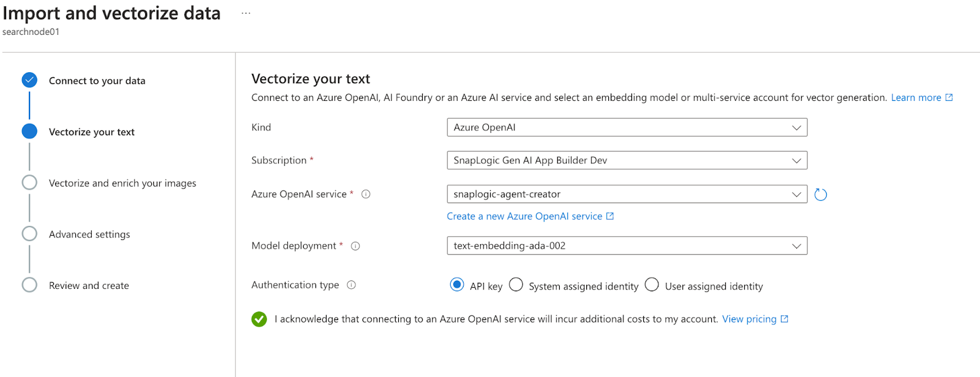Screen dimensions: 980x377
Task: Open the Kind dropdown showing Azure OpenAI
Action: [x=627, y=127]
